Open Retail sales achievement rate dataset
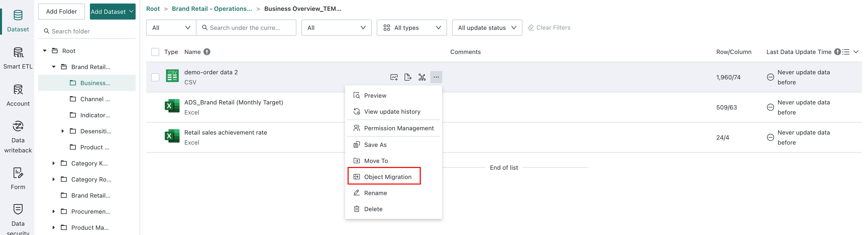 coord(226,133)
